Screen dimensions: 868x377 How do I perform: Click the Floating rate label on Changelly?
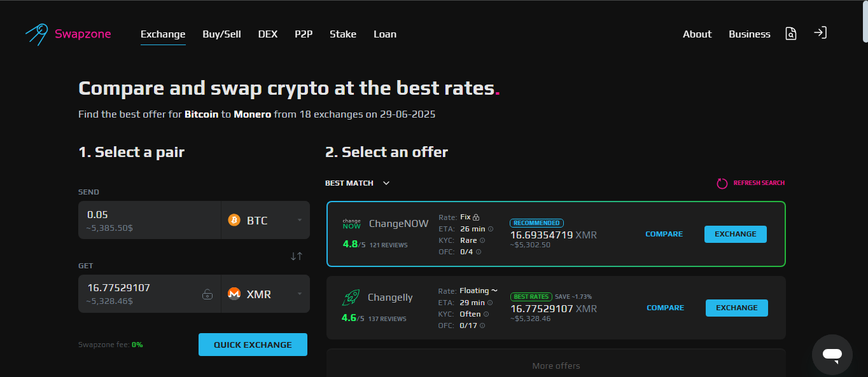click(x=479, y=291)
